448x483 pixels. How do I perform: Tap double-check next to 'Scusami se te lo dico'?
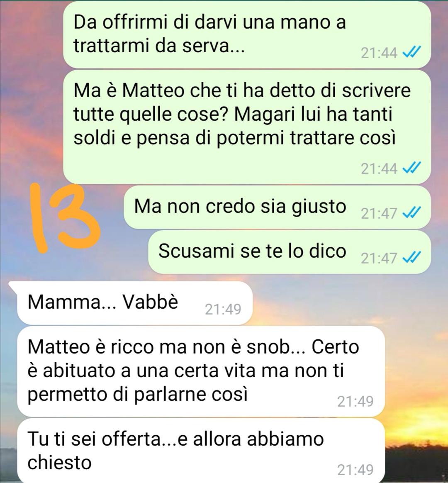(411, 258)
